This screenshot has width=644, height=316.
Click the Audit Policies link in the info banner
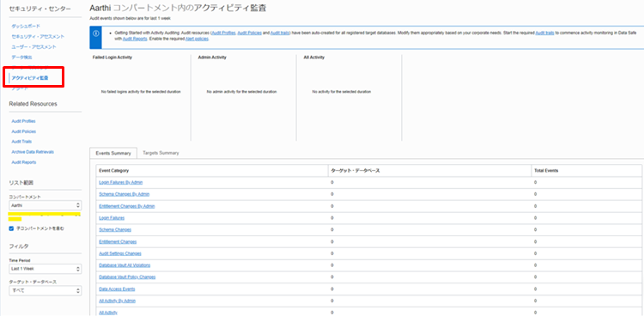249,32
